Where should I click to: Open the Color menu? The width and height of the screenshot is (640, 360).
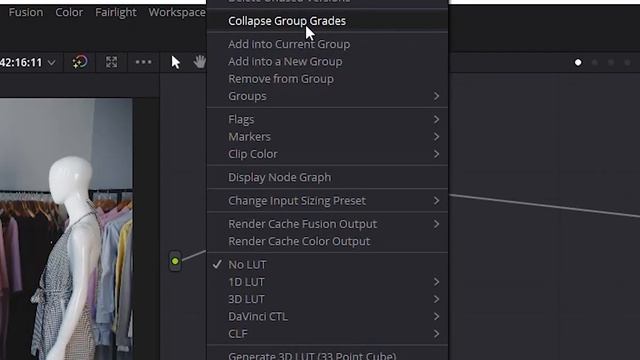(x=69, y=12)
